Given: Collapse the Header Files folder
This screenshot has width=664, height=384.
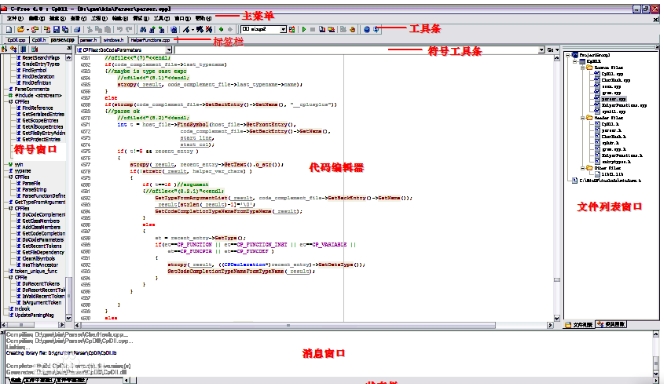Looking at the screenshot, I should coord(583,118).
